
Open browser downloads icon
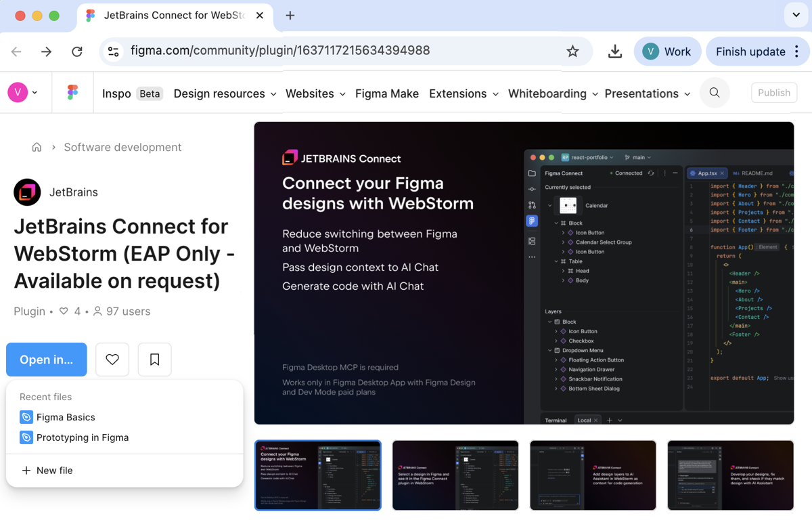click(x=615, y=51)
